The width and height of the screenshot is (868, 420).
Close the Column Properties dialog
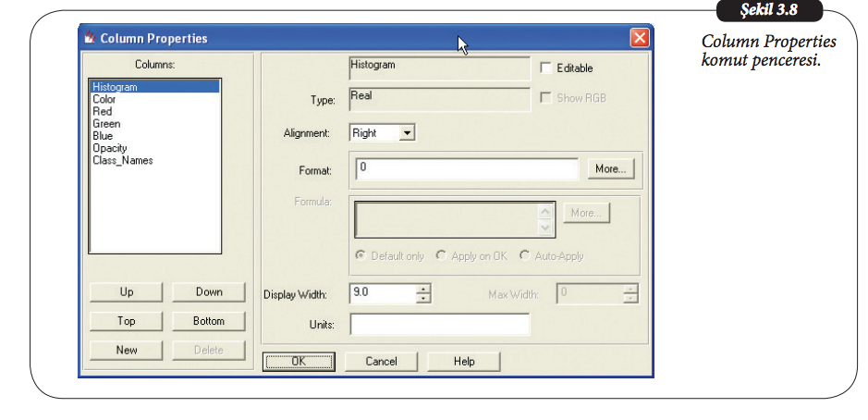[x=639, y=38]
